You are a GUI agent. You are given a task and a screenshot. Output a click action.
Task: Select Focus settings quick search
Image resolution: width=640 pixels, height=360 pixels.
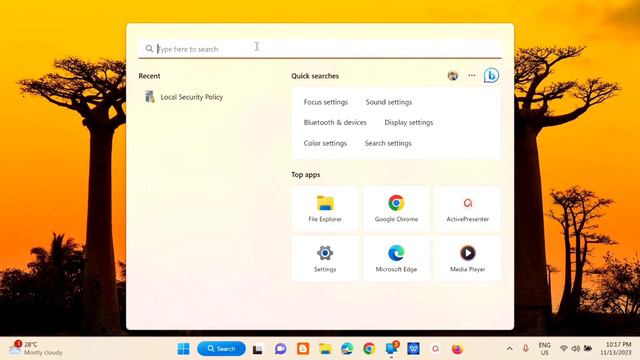[325, 102]
